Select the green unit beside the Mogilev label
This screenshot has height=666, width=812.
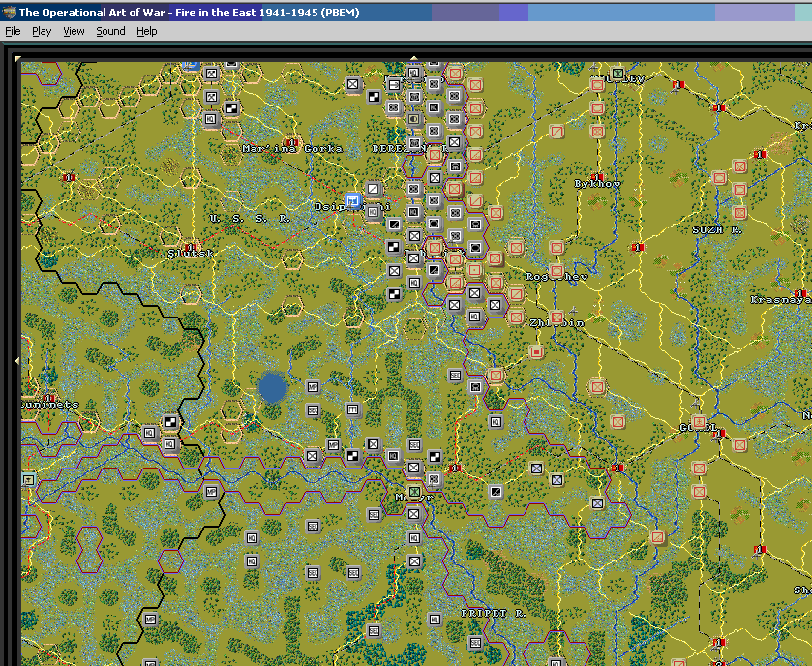click(x=617, y=73)
